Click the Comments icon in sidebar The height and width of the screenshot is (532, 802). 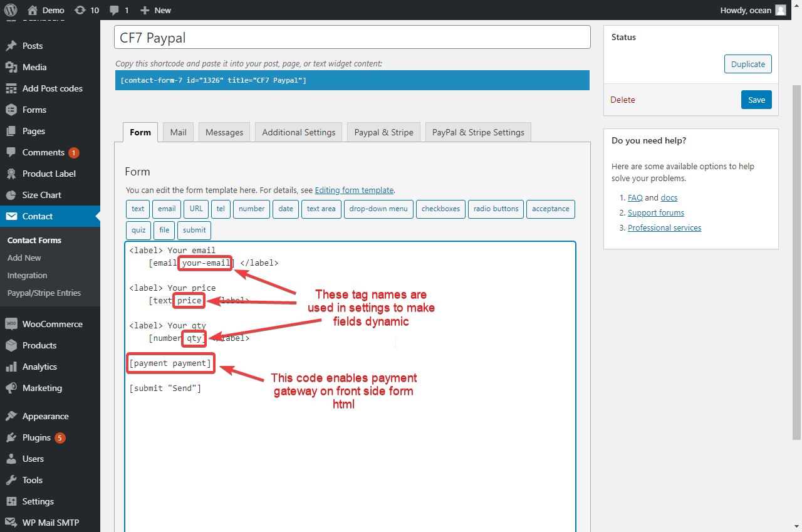pos(11,152)
